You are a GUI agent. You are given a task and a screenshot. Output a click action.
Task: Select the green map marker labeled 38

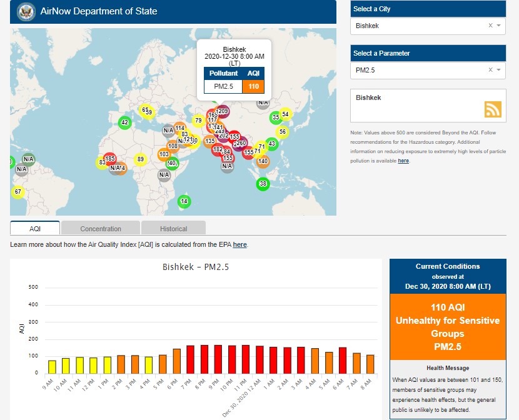[263, 184]
